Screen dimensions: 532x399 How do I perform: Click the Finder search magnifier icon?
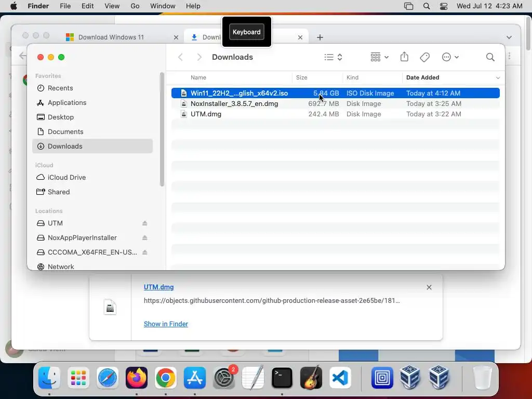pos(490,57)
